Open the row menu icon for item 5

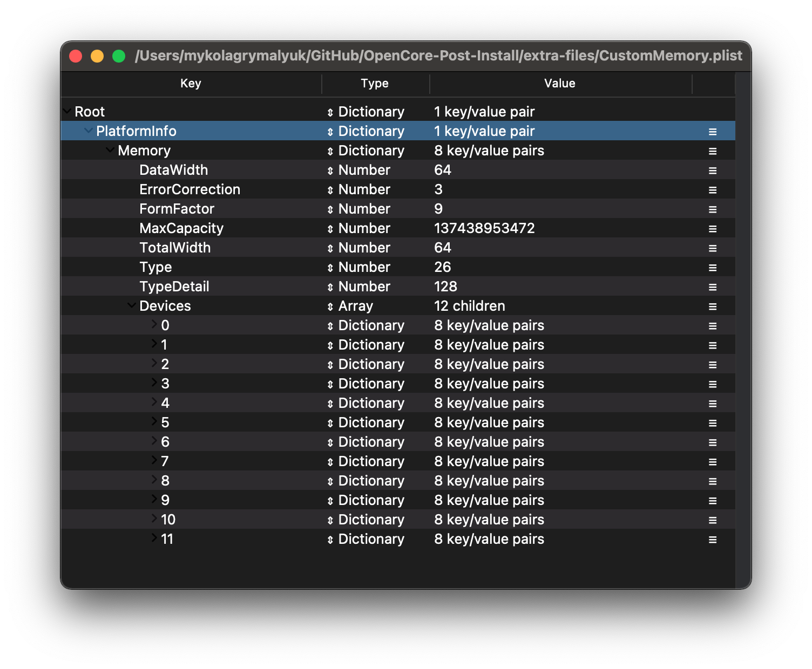click(713, 423)
